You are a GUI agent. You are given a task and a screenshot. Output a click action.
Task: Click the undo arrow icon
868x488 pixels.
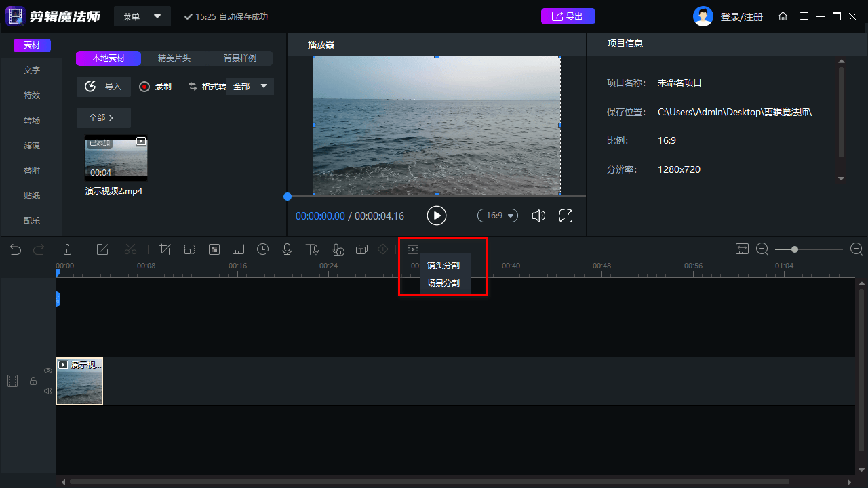click(x=16, y=249)
